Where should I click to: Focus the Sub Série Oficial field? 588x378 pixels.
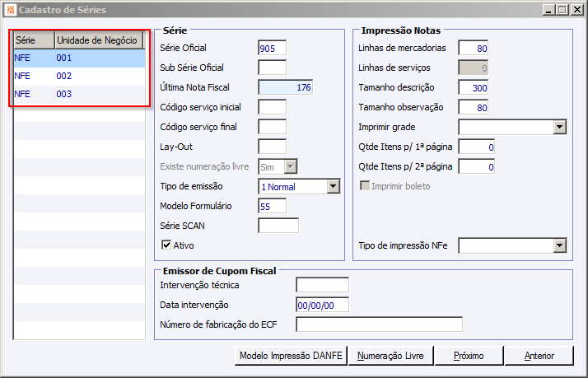(272, 68)
